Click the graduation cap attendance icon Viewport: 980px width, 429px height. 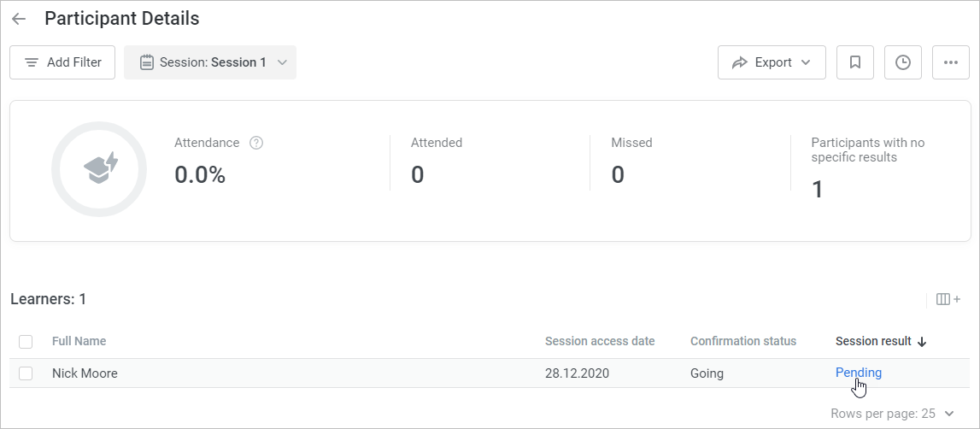click(100, 169)
